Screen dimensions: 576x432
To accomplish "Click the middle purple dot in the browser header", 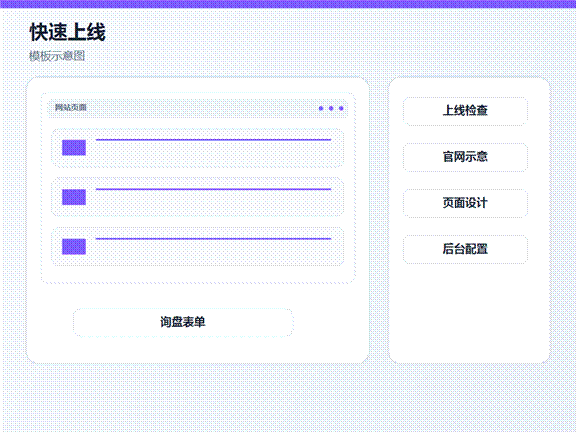I will [331, 108].
